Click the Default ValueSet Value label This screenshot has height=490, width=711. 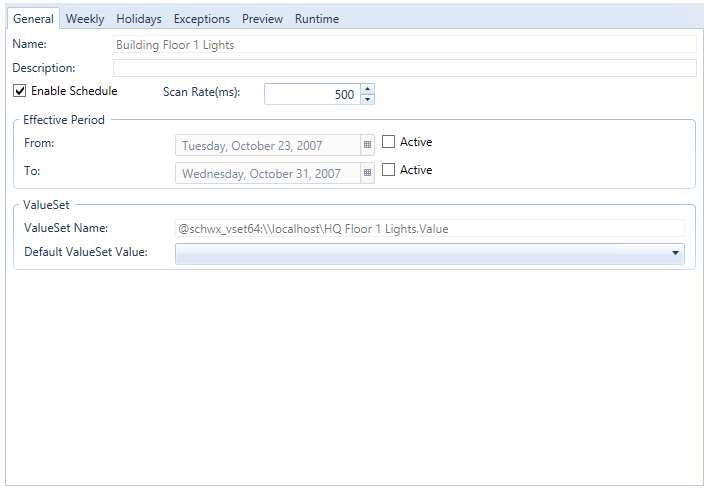(x=86, y=252)
